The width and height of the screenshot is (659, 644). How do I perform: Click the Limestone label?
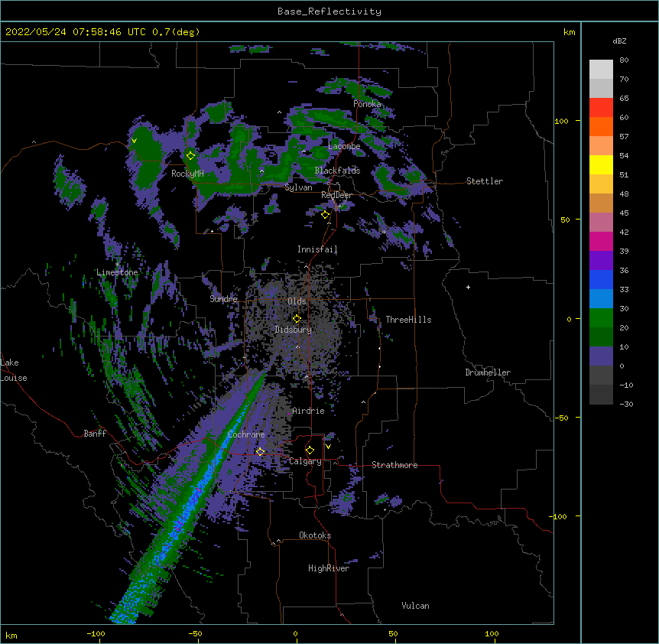click(x=117, y=272)
